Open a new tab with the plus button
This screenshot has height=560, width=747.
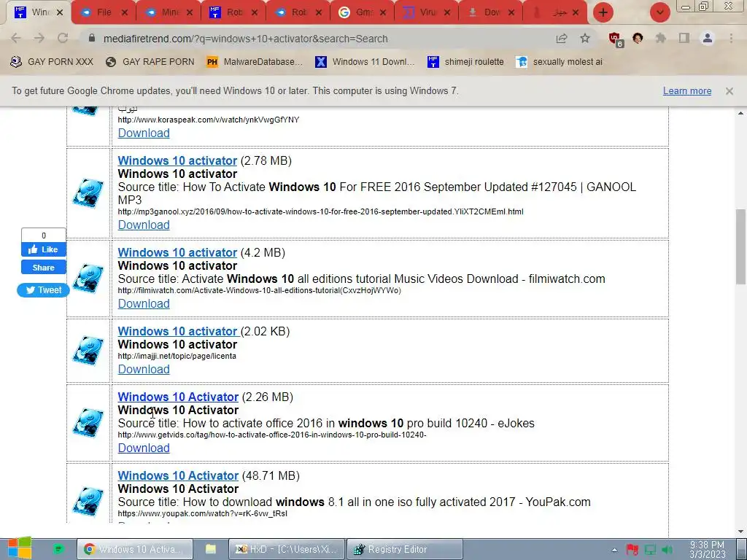pos(603,12)
